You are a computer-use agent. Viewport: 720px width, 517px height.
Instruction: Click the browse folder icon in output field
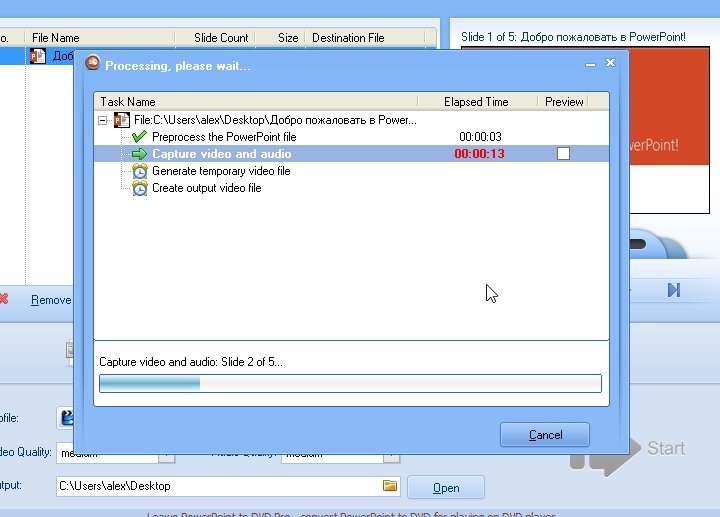(x=390, y=485)
